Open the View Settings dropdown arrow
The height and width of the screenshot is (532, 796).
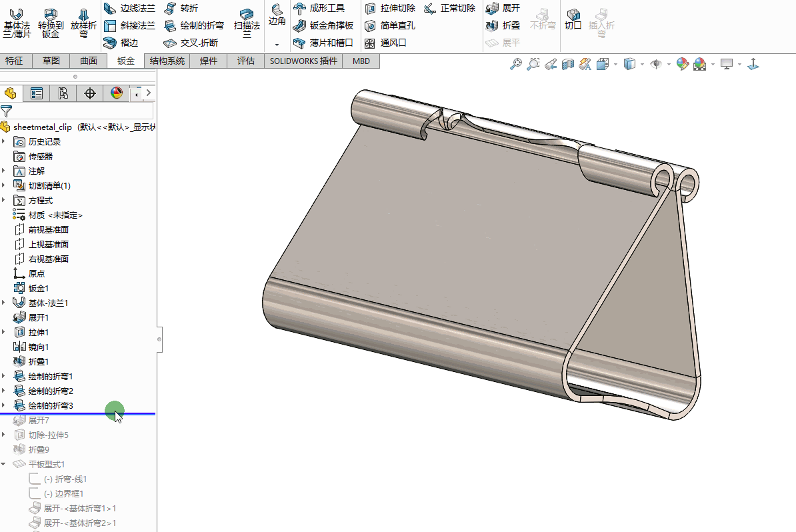(739, 65)
